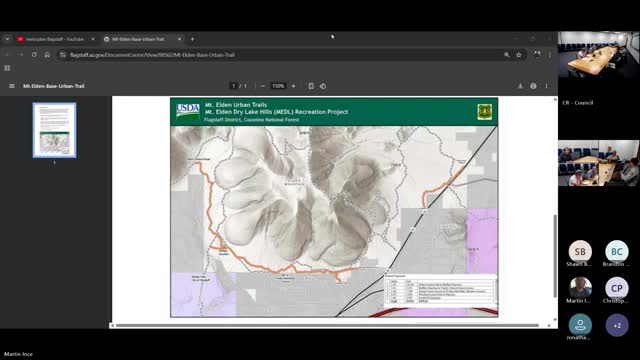The width and height of the screenshot is (640, 360).
Task: Click the Mt. Elden Urban Trails heading
Action: coord(236,105)
